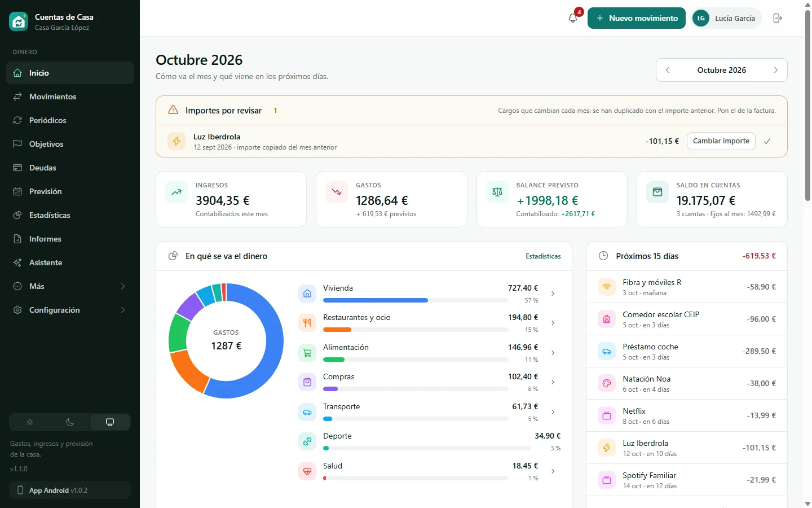Click the Cuentas de Casa logo
This screenshot has height=508, width=812.
pyautogui.click(x=19, y=21)
